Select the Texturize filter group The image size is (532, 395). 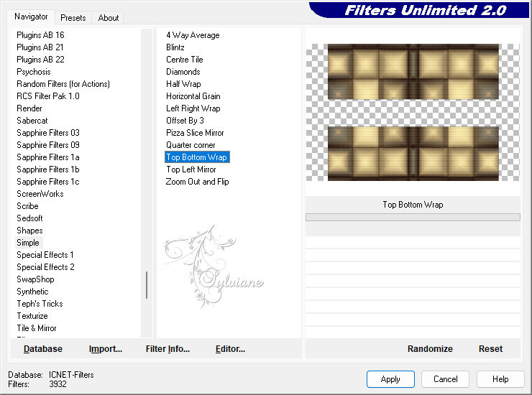32,316
